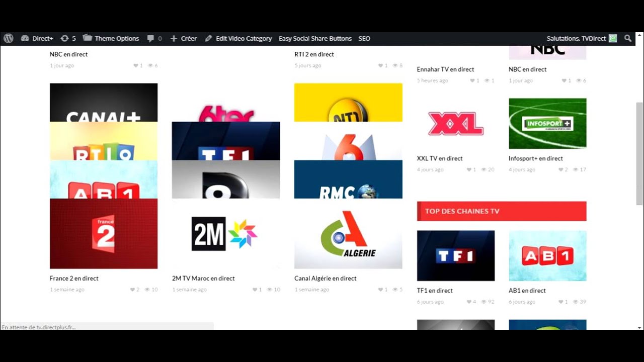The image size is (644, 362).
Task: Click the RTL9 thumbnail
Action: [x=104, y=141]
